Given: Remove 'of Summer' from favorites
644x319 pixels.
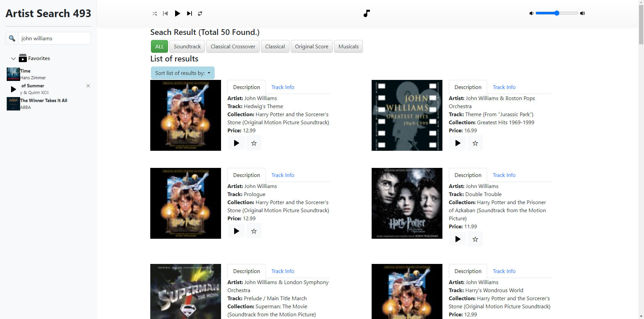Looking at the screenshot, I should point(88,86).
